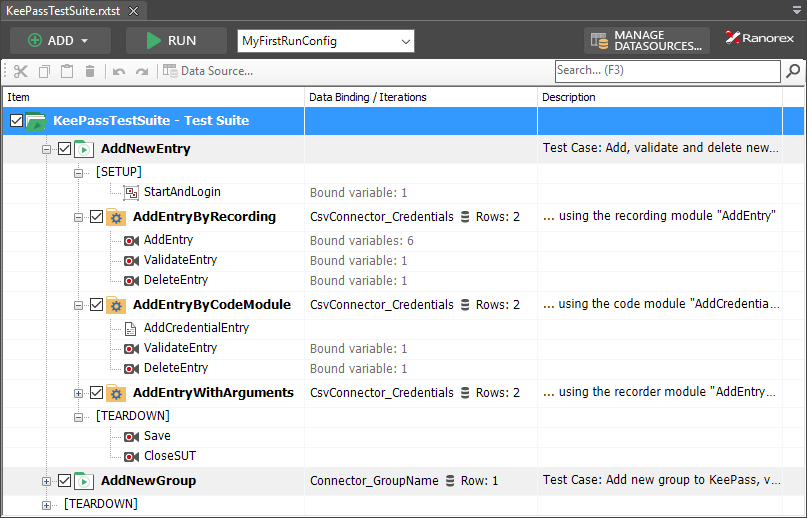This screenshot has height=518, width=807.
Task: Expand the AddEntryWithArguments folder
Action: (x=78, y=394)
